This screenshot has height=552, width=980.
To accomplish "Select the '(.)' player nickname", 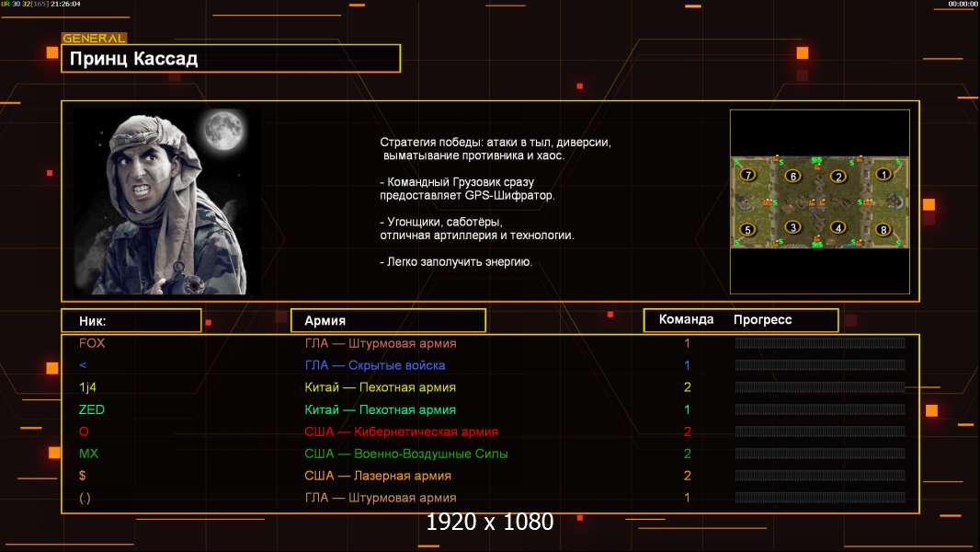I will (x=85, y=499).
